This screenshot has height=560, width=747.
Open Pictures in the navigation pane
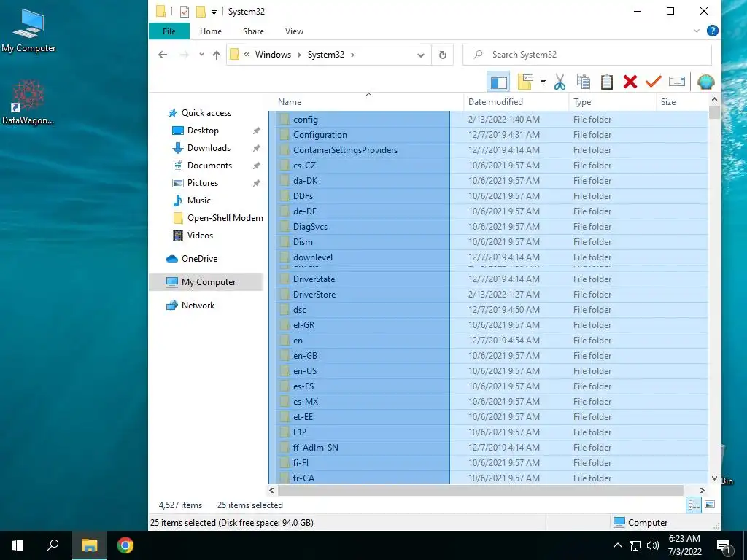pos(203,183)
